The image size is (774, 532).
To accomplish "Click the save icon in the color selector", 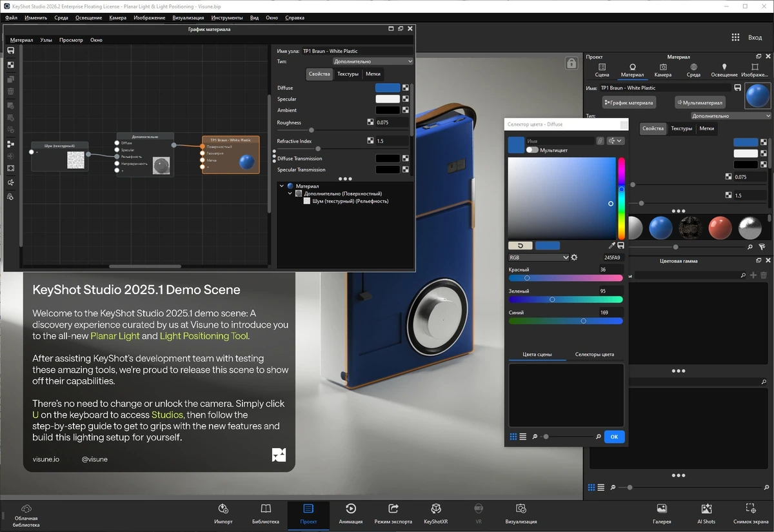I will tap(620, 246).
